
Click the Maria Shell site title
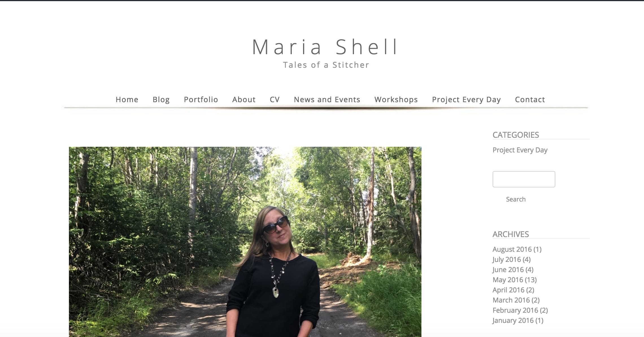(325, 47)
